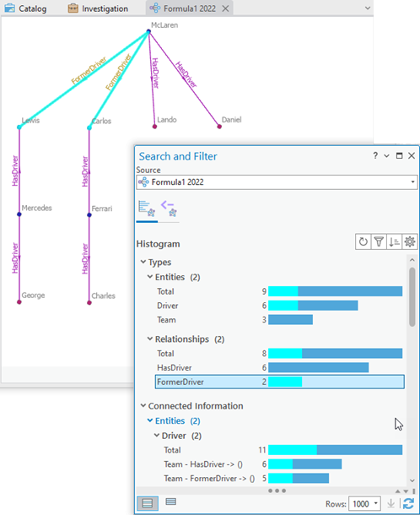Click the Team bar in histogram
The width and height of the screenshot is (420, 515).
point(290,320)
